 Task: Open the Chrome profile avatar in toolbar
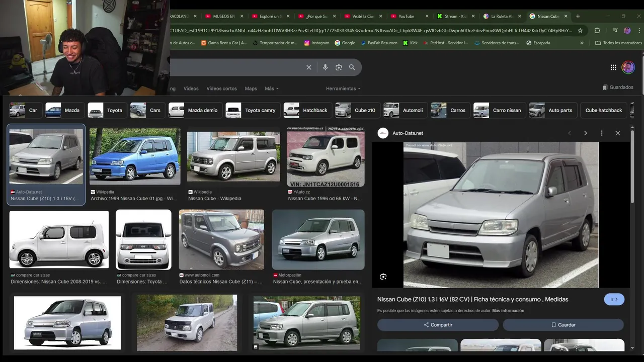(x=627, y=30)
